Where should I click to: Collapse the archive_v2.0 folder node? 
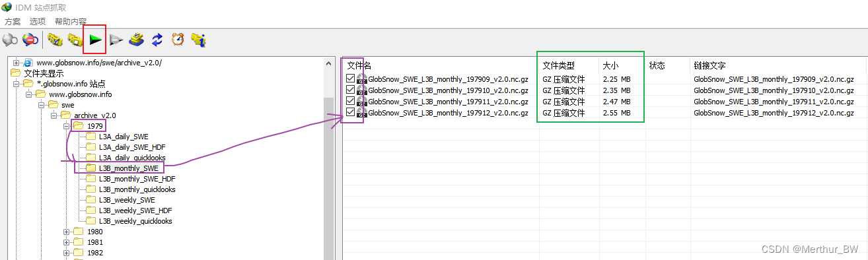54,115
